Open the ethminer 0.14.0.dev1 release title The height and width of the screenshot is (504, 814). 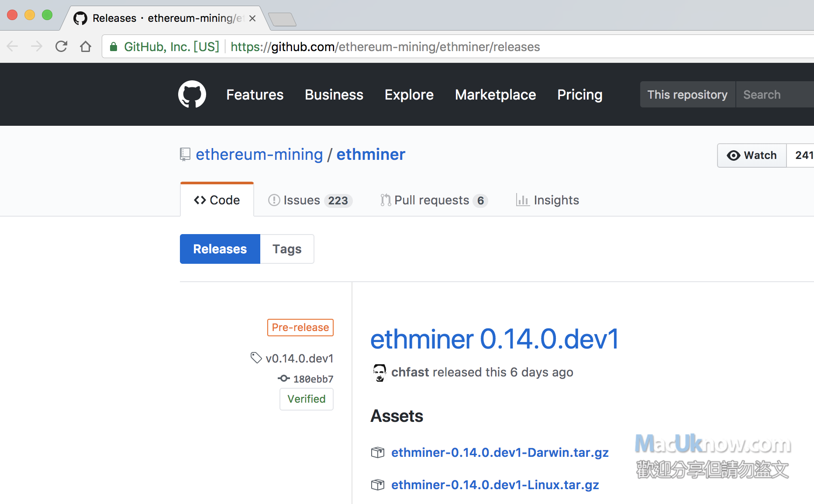pyautogui.click(x=494, y=339)
